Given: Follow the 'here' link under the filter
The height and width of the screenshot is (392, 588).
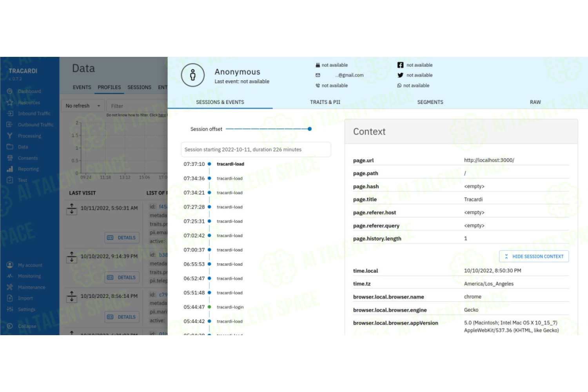Looking at the screenshot, I should point(162,115).
